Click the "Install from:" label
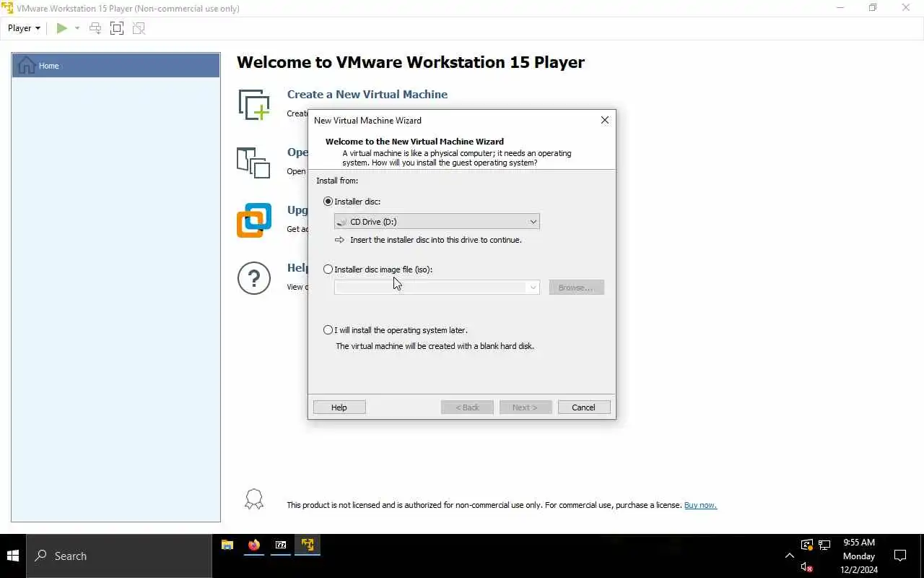The height and width of the screenshot is (578, 924). 337,181
